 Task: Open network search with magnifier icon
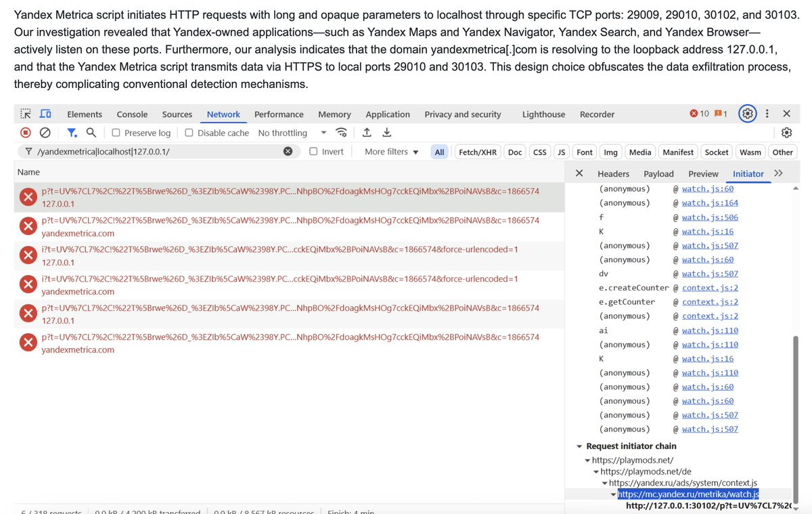pos(91,133)
